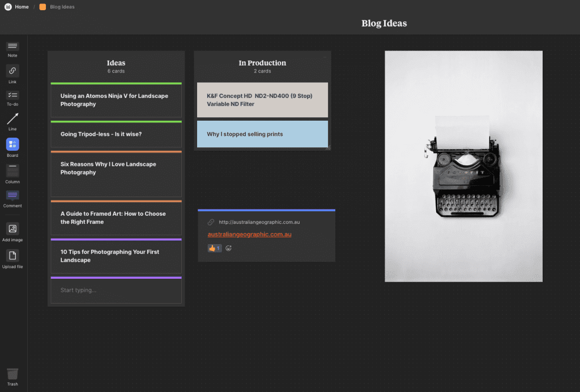
Task: Select the To-do tool in sidebar
Action: click(12, 95)
